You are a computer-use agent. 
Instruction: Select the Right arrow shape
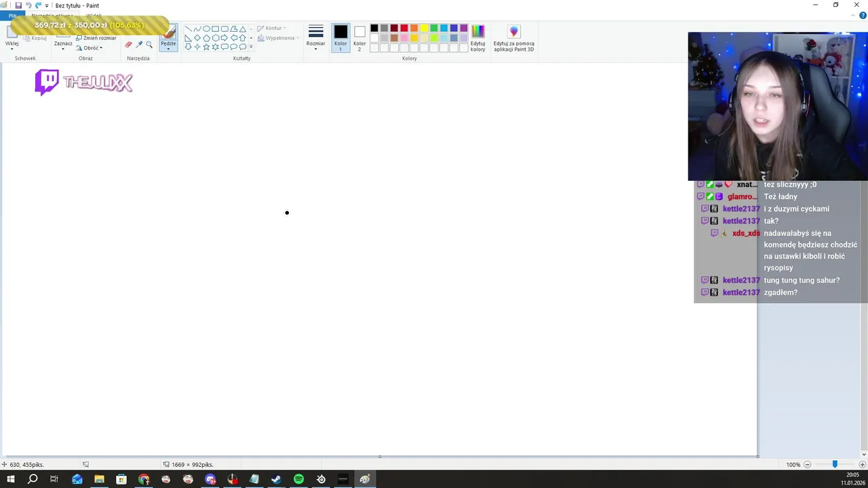click(x=224, y=38)
